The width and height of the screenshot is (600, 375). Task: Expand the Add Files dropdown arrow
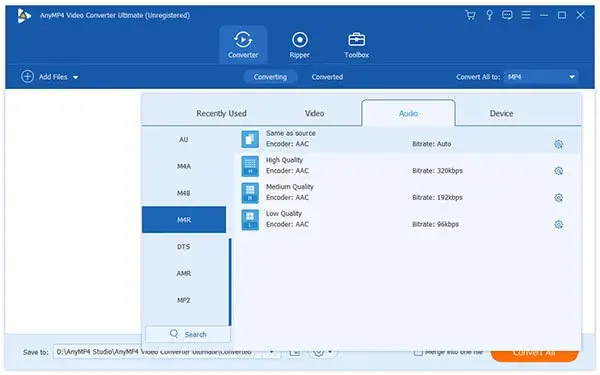pyautogui.click(x=75, y=77)
